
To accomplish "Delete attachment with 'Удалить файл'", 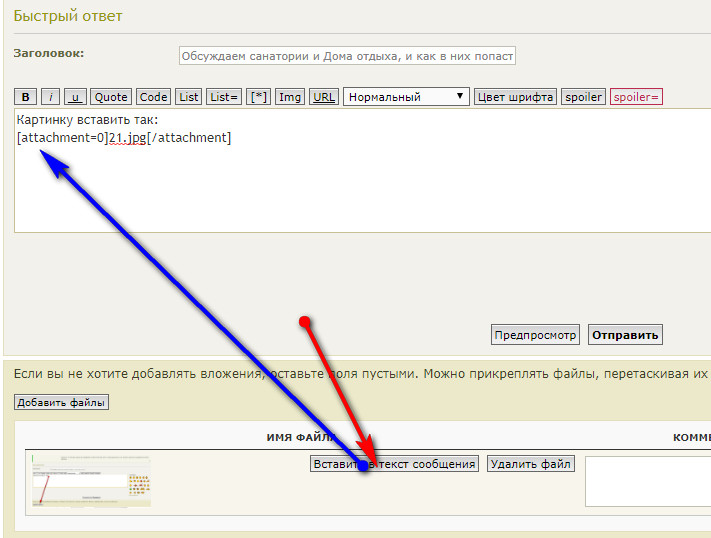I will [x=530, y=464].
